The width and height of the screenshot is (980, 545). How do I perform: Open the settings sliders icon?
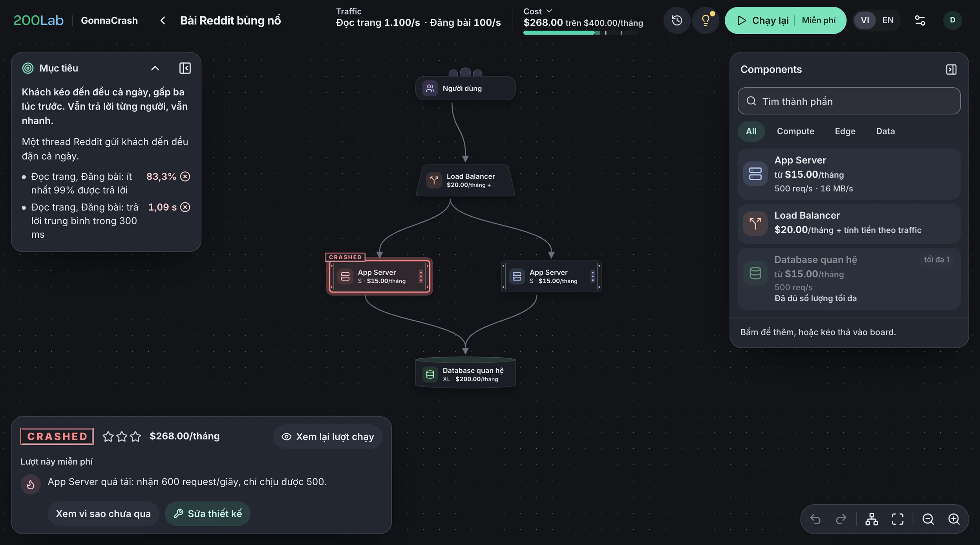[920, 20]
